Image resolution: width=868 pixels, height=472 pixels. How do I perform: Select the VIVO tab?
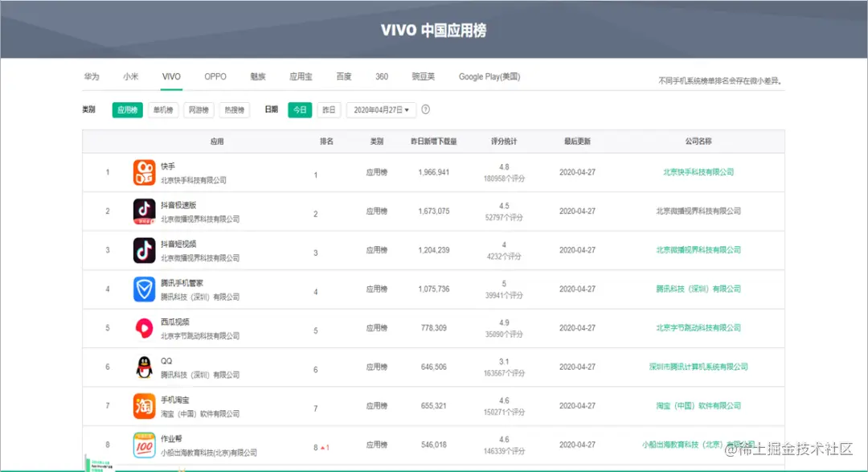(171, 76)
